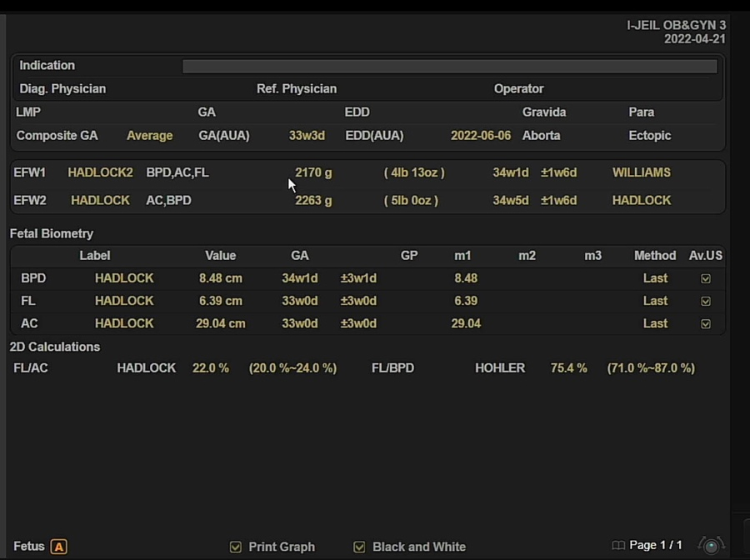Open the EFW2 HADLOCK formula selector
Image resolution: width=750 pixels, height=560 pixels.
tap(101, 200)
